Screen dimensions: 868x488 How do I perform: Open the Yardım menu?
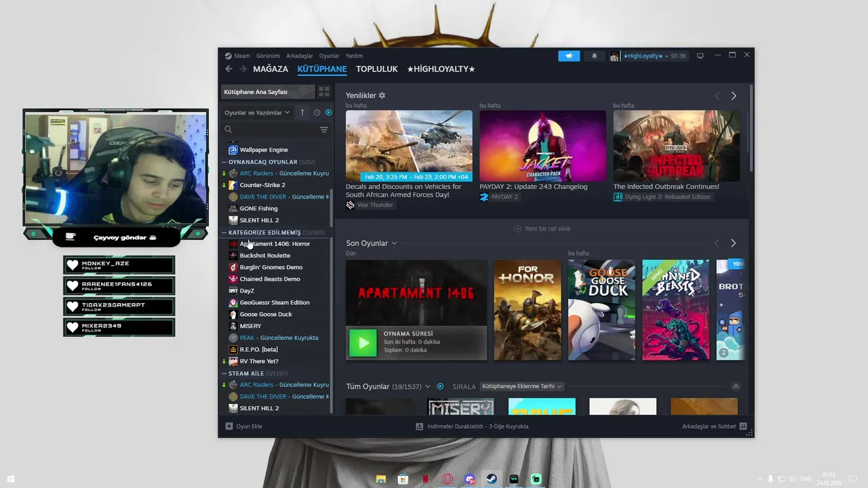pyautogui.click(x=354, y=56)
